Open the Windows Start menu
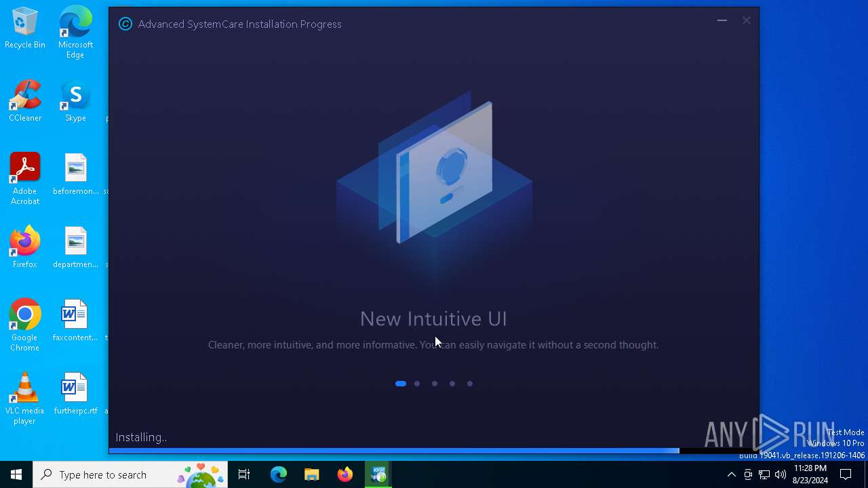The width and height of the screenshot is (868, 488). [16, 474]
